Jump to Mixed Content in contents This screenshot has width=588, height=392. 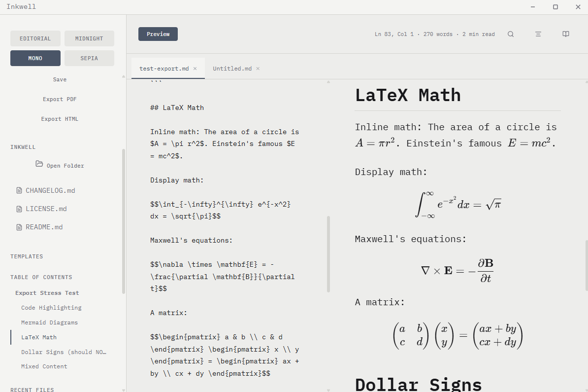(x=44, y=366)
